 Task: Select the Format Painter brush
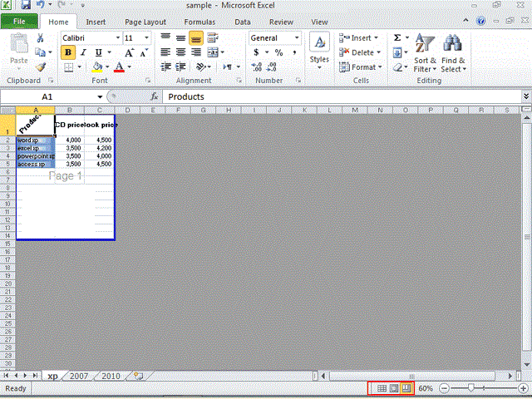(x=41, y=66)
